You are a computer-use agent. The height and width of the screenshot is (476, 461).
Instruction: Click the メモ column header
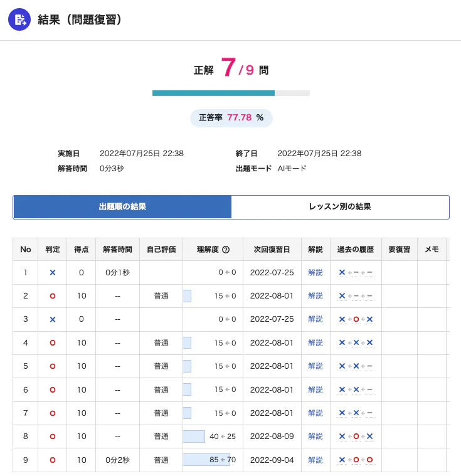[x=432, y=250]
